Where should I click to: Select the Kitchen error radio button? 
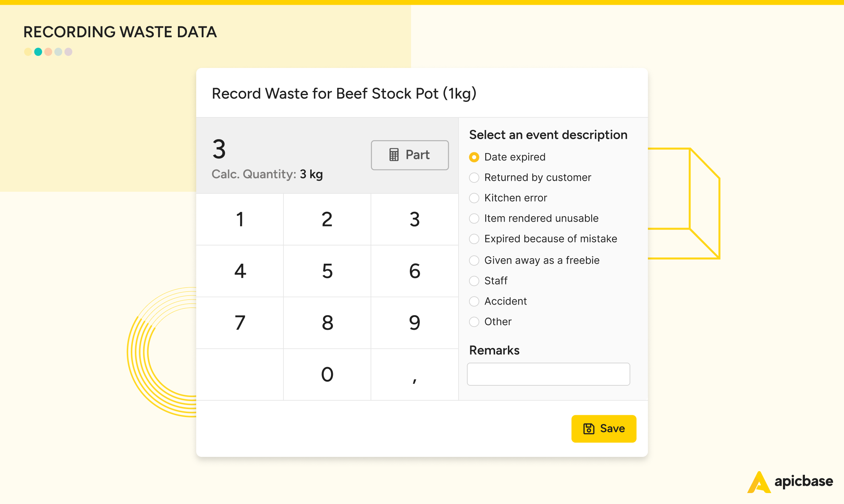click(474, 198)
